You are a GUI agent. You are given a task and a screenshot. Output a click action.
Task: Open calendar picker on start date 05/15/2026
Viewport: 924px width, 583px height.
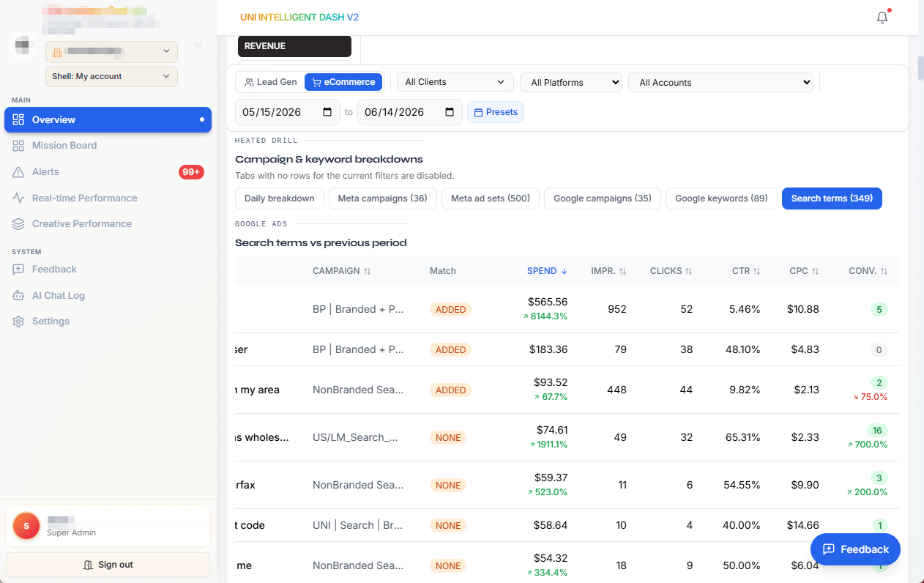(327, 112)
